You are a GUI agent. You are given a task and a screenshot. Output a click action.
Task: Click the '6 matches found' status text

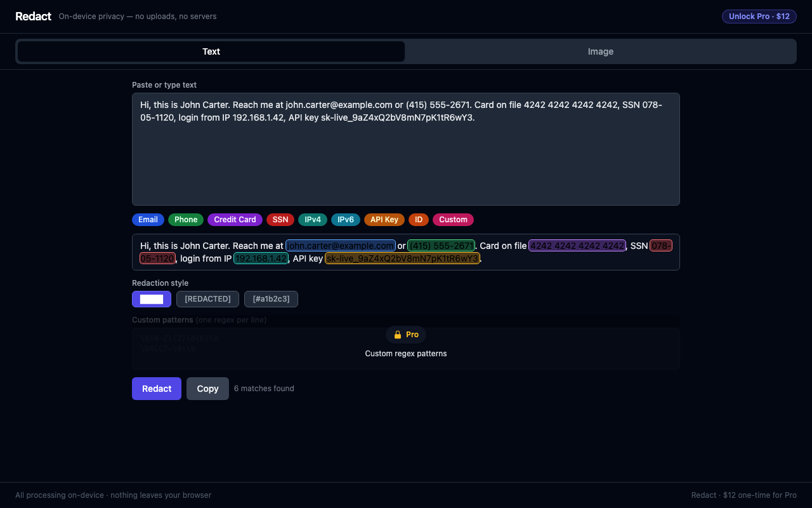pos(264,389)
